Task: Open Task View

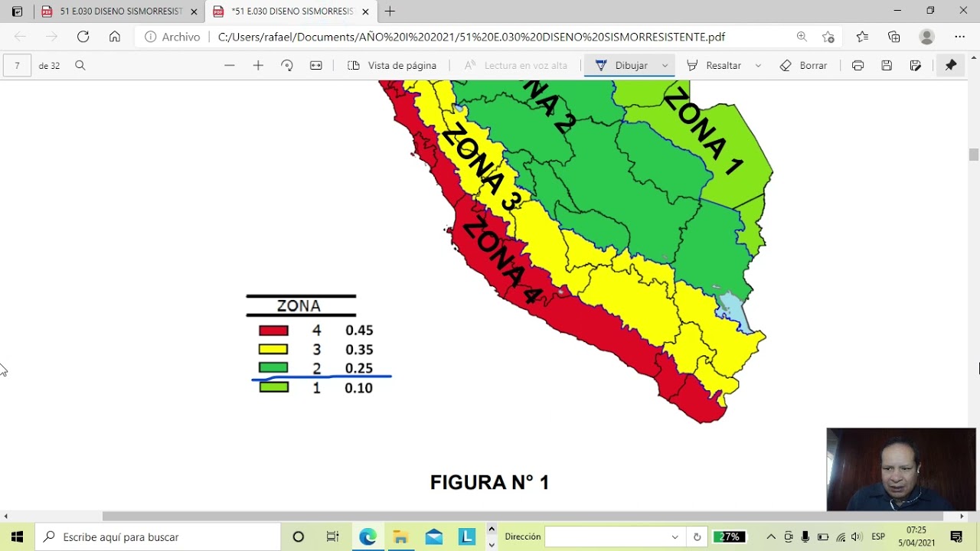Action: point(332,537)
